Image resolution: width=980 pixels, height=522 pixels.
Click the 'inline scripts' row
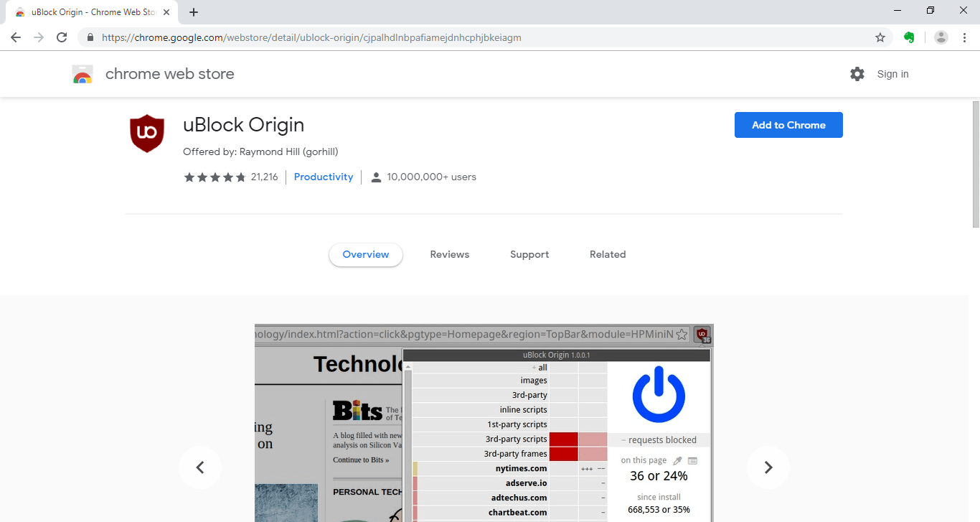click(x=510, y=410)
